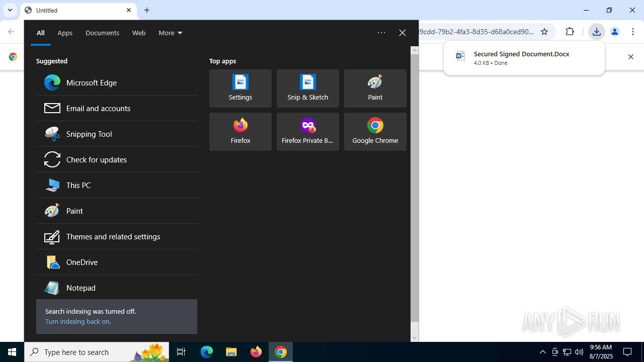Open Chrome extensions puzzle icon
Screen dimensions: 644x362
(570, 32)
